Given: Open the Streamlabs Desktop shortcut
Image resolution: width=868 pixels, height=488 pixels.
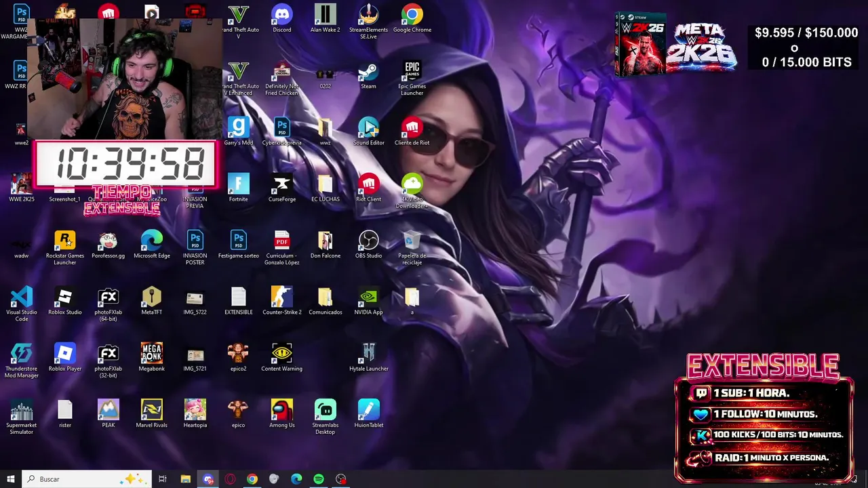Looking at the screenshot, I should tap(325, 417).
